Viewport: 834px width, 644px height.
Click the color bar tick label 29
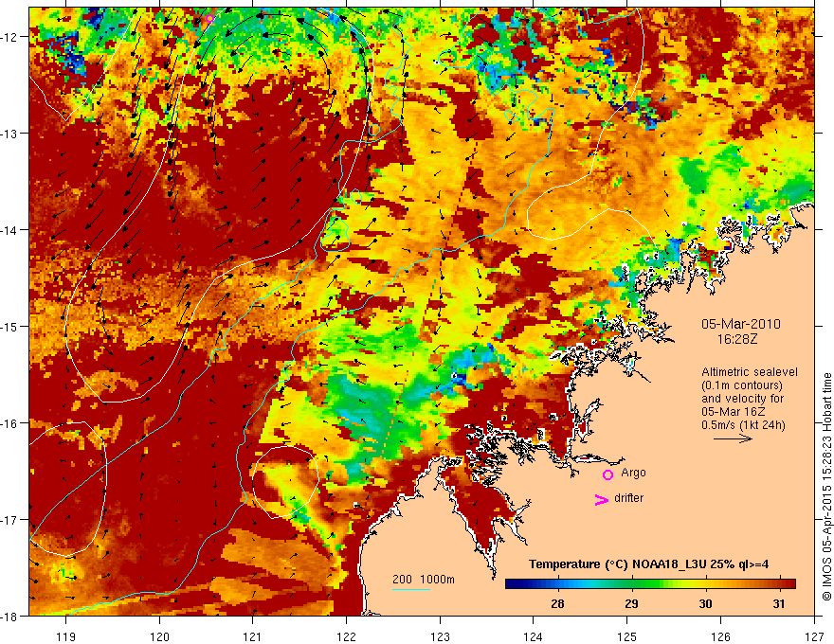tap(631, 604)
